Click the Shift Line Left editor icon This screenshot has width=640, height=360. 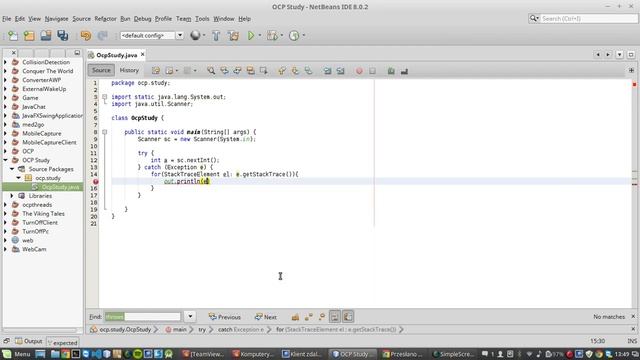pyautogui.click(x=327, y=71)
